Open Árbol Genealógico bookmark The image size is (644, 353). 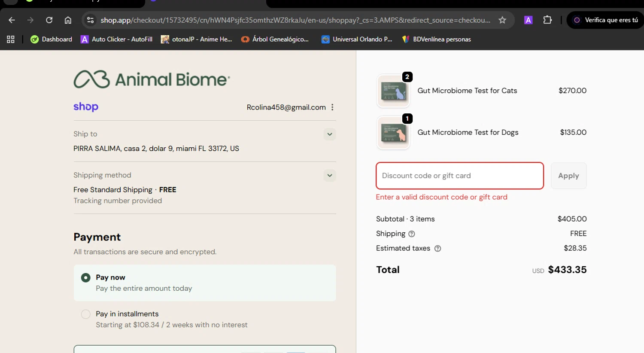tap(275, 39)
